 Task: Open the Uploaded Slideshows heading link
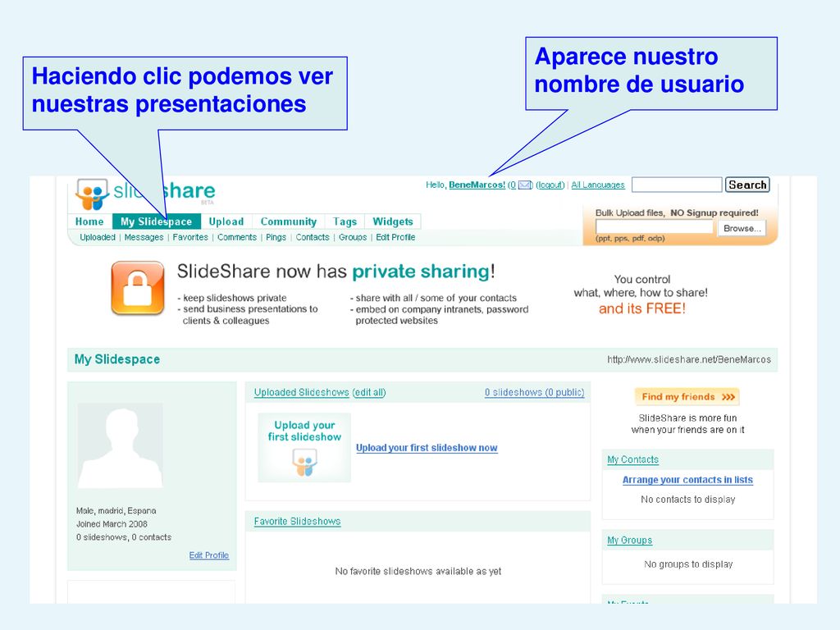pyautogui.click(x=302, y=392)
